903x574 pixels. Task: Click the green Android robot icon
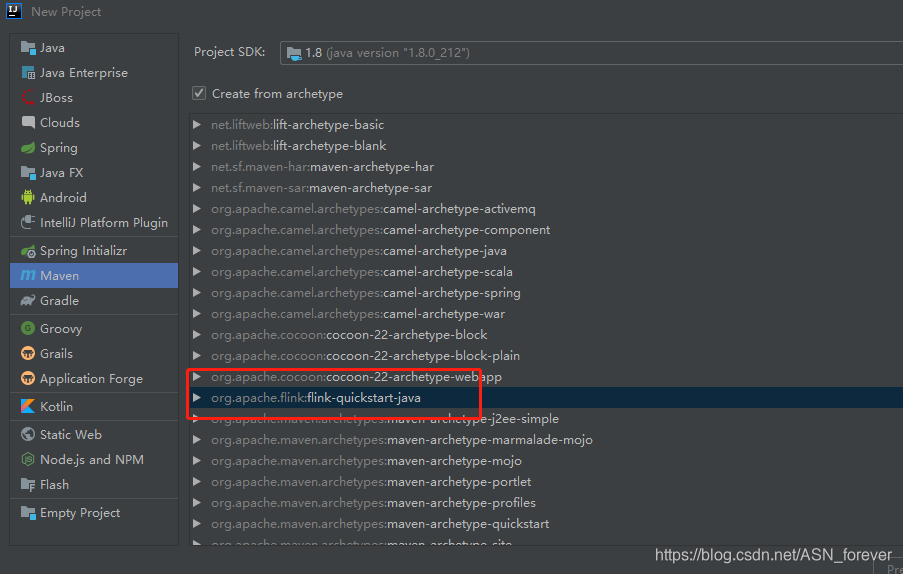tap(28, 197)
